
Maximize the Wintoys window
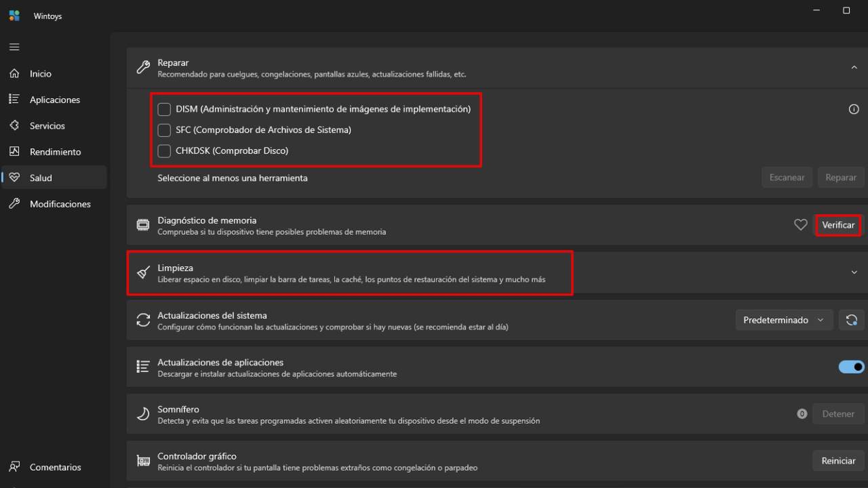coord(846,10)
